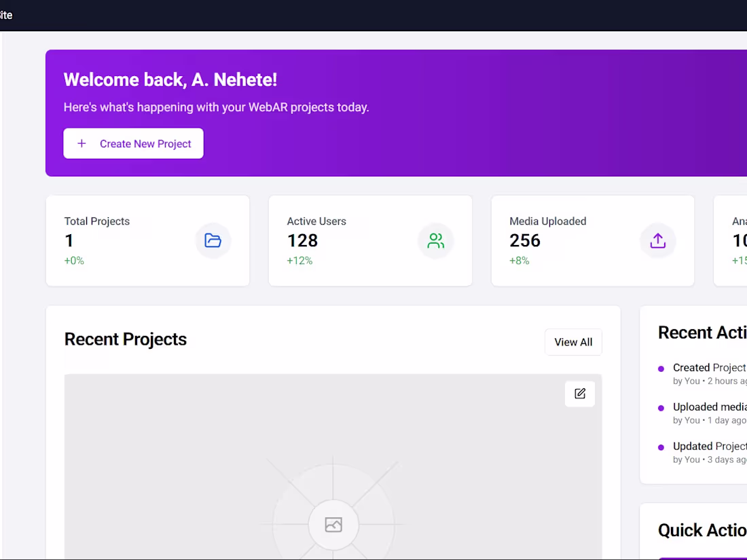Viewport: 747px width, 560px height.
Task: Click the plus icon inside Create New Project
Action: 81,143
